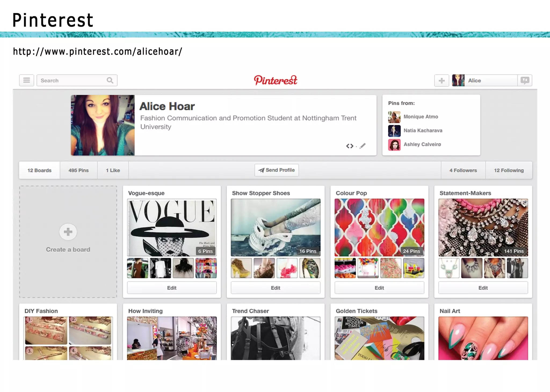Click the Show Stopper Shoes title
The image size is (550, 392).
[x=261, y=193]
